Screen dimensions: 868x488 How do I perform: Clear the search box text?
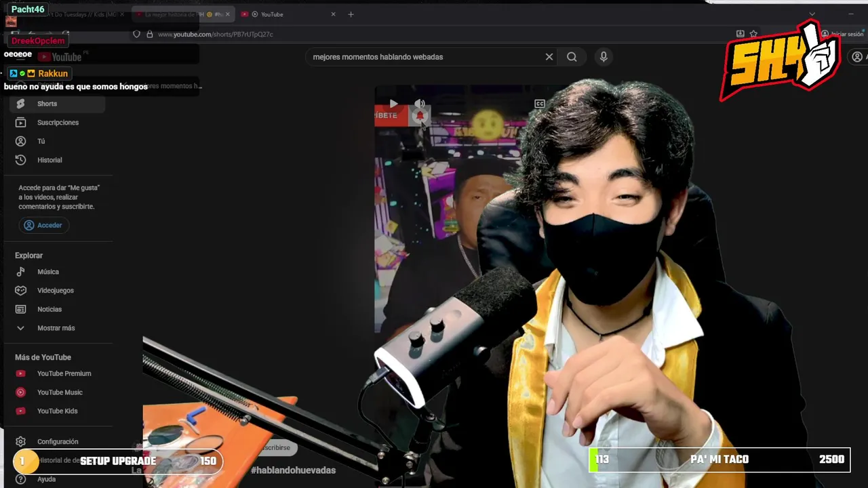pyautogui.click(x=549, y=57)
